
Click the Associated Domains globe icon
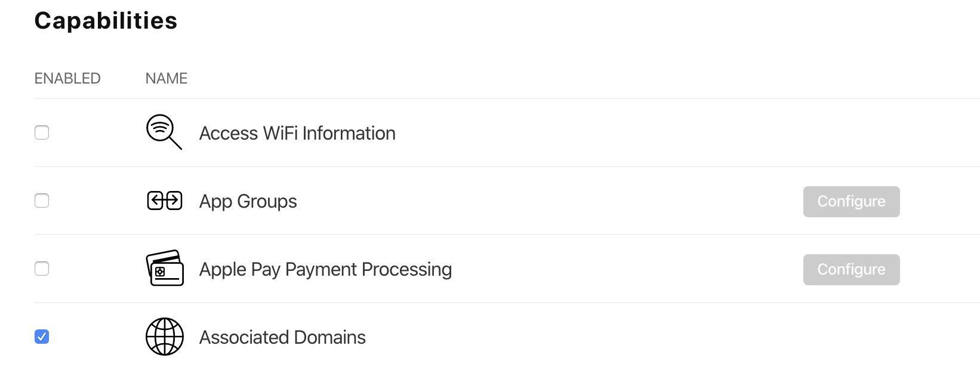(165, 337)
